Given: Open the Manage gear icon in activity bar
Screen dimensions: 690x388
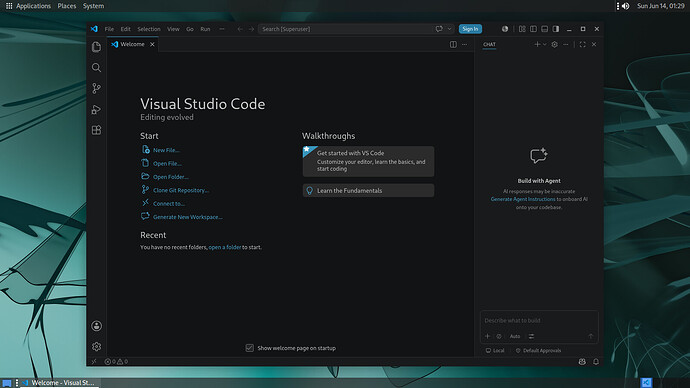Looking at the screenshot, I should (x=96, y=347).
